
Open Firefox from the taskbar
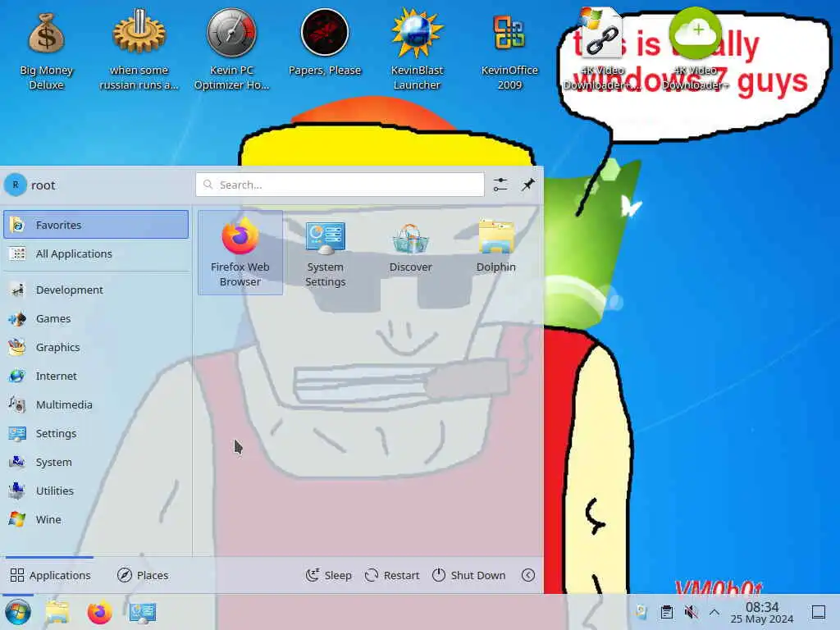coord(99,612)
